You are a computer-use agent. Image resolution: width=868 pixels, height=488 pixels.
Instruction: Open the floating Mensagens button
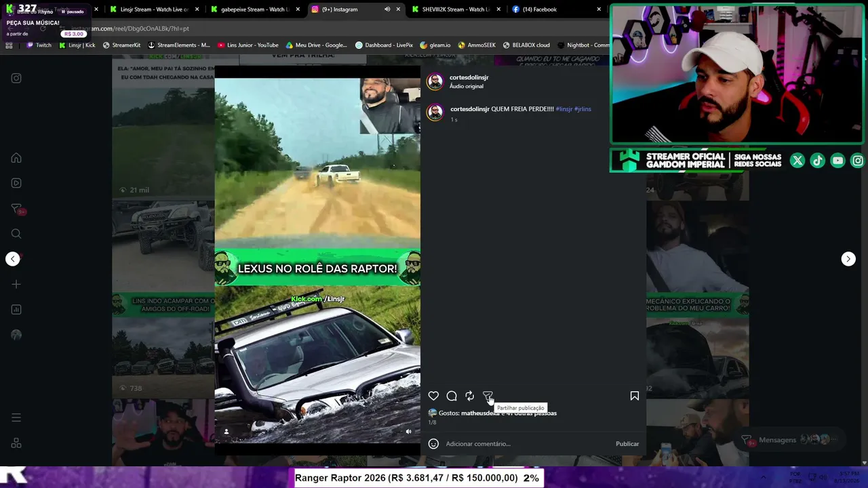(x=791, y=440)
